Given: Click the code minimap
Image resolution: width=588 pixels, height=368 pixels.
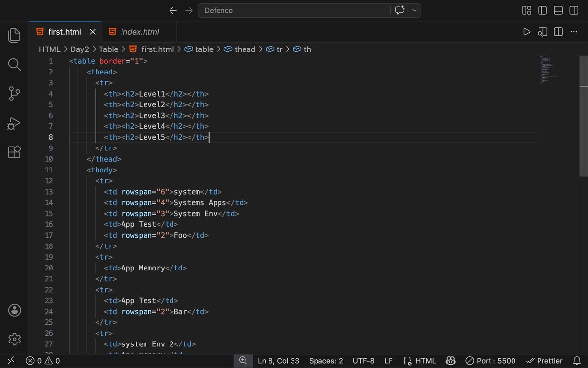Looking at the screenshot, I should 549,70.
